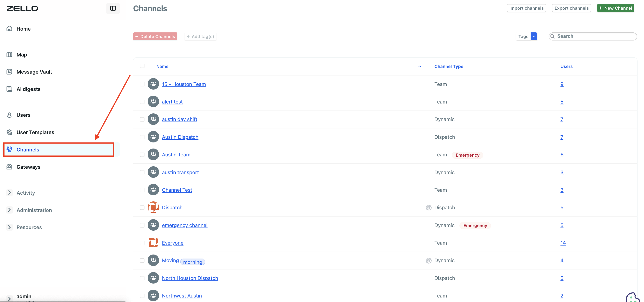Check the austin transport row checkbox
The image size is (644, 302).
(142, 172)
